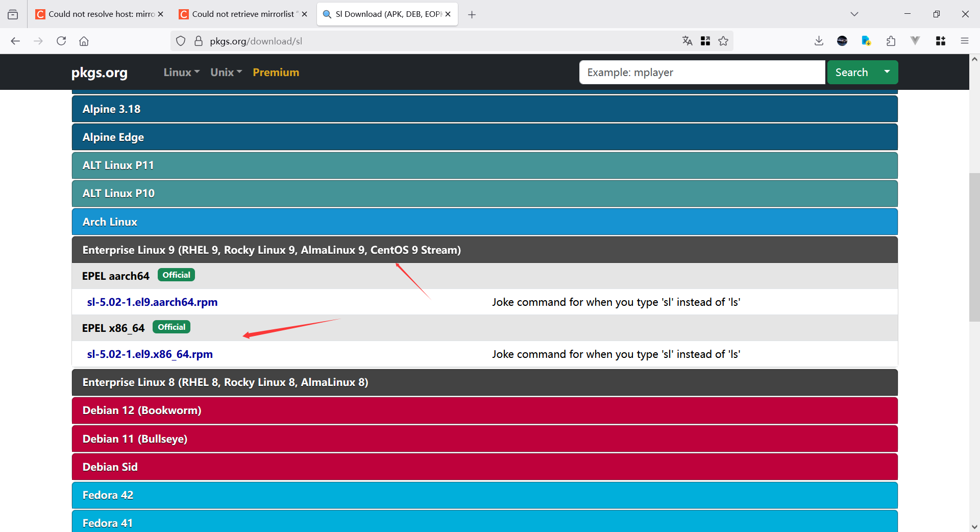This screenshot has width=980, height=532.
Task: Open sl-5.02-1.el9.x86_64.rpm link
Action: 150,354
